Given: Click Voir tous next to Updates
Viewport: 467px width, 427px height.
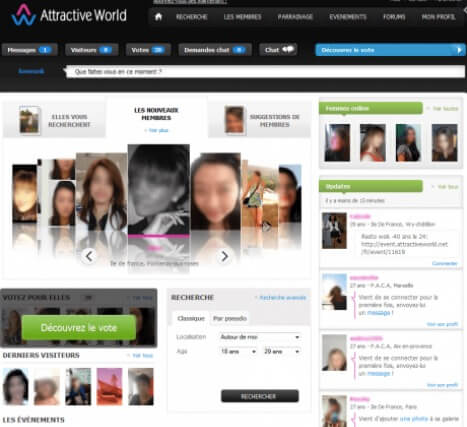Looking at the screenshot, I should tap(445, 187).
